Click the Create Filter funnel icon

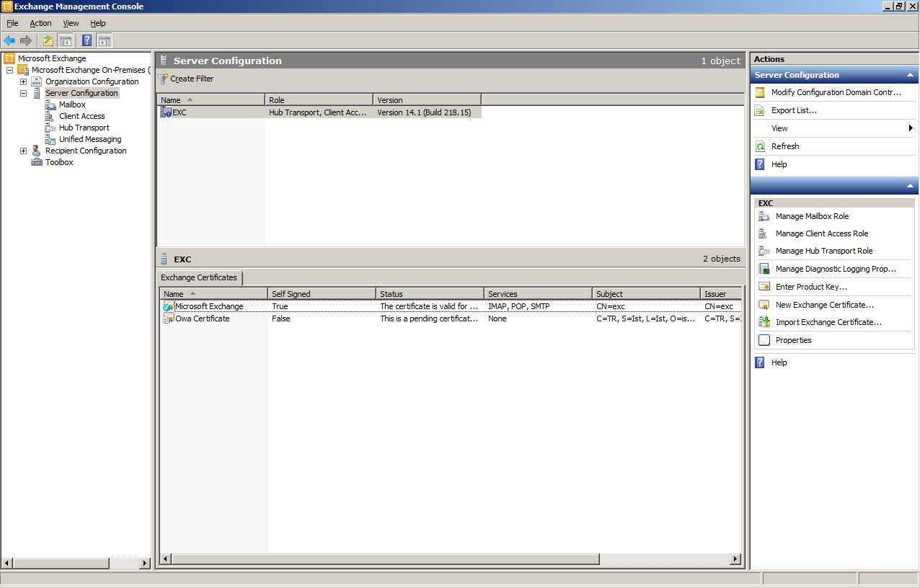point(164,79)
